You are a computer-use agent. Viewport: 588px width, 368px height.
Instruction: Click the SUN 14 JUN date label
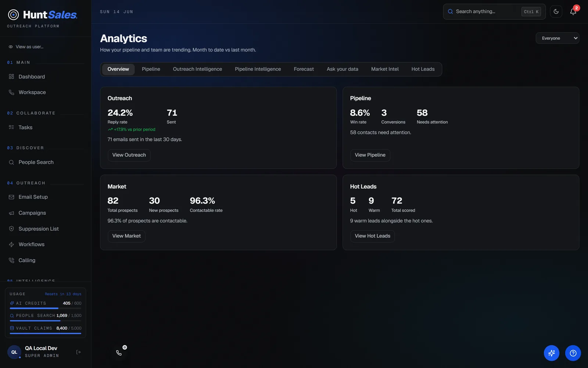(116, 12)
